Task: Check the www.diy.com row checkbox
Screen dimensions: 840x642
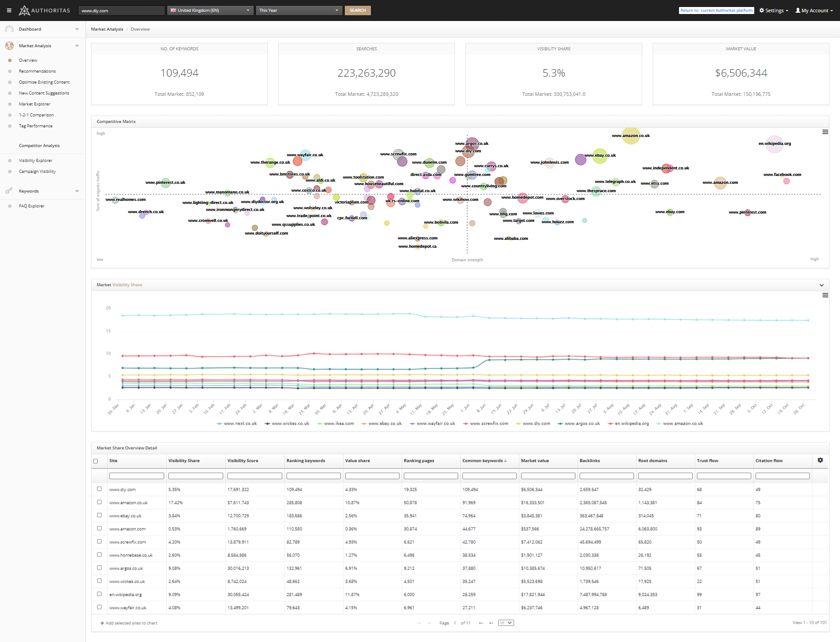Action: [x=99, y=489]
